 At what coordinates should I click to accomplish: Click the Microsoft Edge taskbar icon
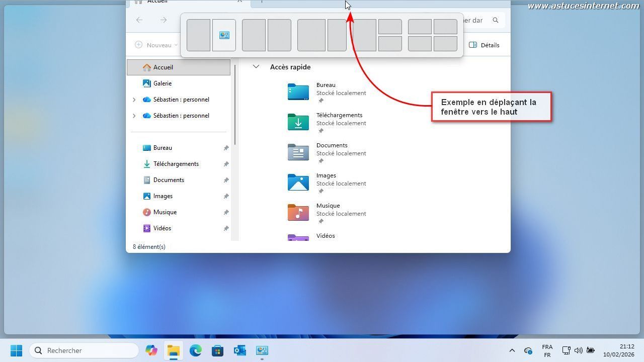195,350
